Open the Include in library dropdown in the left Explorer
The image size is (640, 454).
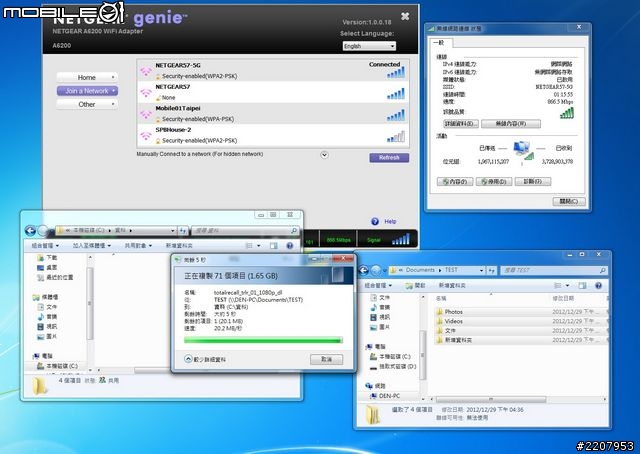(x=92, y=245)
